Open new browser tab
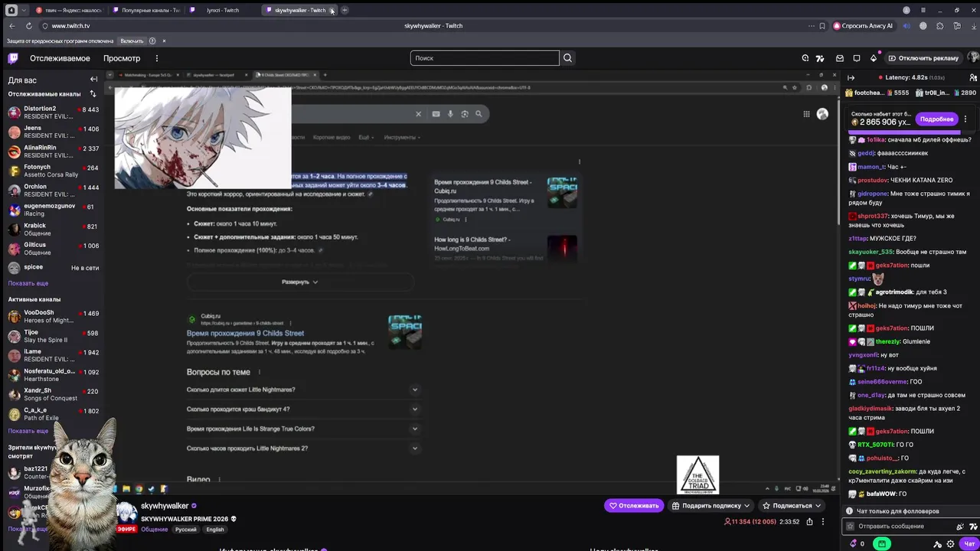Screen dimensions: 980x551 [x=345, y=10]
